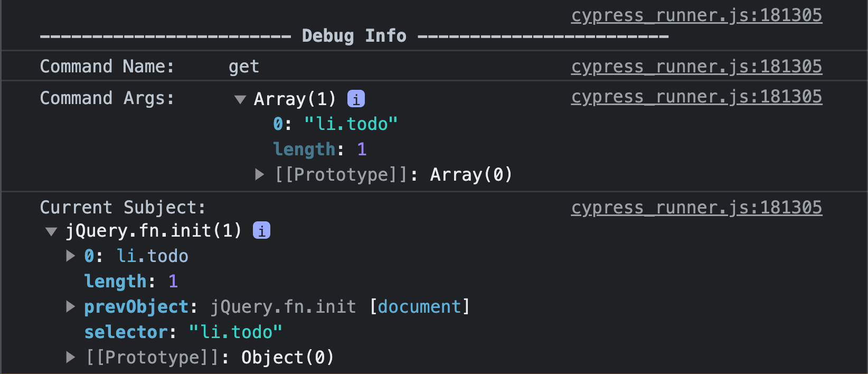Expand the prevObject property
This screenshot has height=374, width=868.
pyautogui.click(x=70, y=306)
